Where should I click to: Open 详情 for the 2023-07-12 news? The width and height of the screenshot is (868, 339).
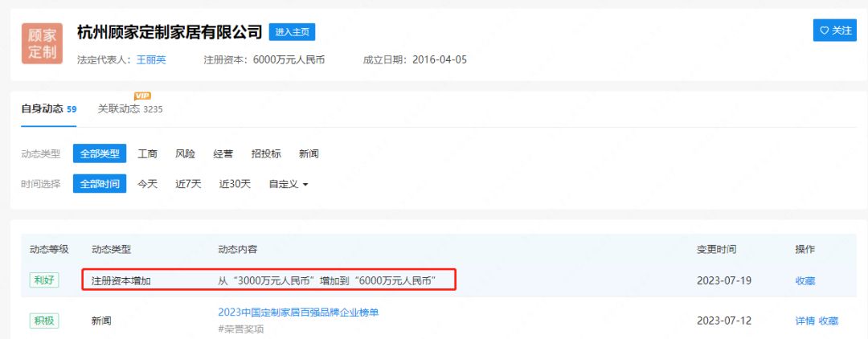[x=805, y=321]
